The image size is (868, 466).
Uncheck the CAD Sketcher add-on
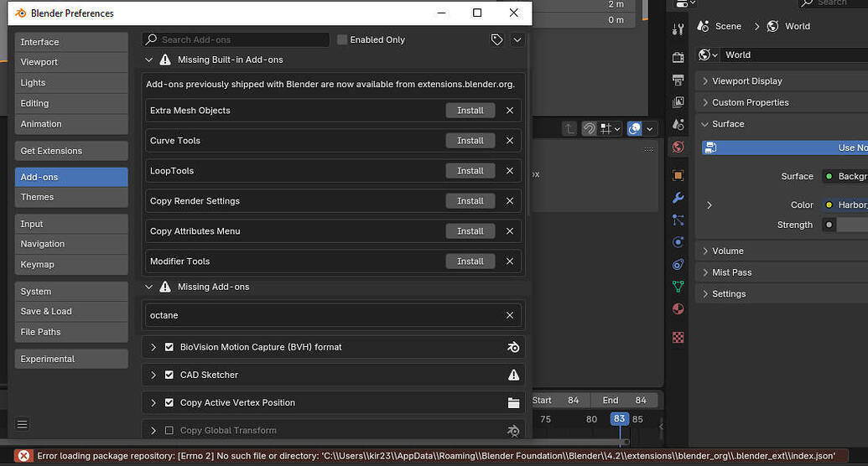(x=169, y=375)
